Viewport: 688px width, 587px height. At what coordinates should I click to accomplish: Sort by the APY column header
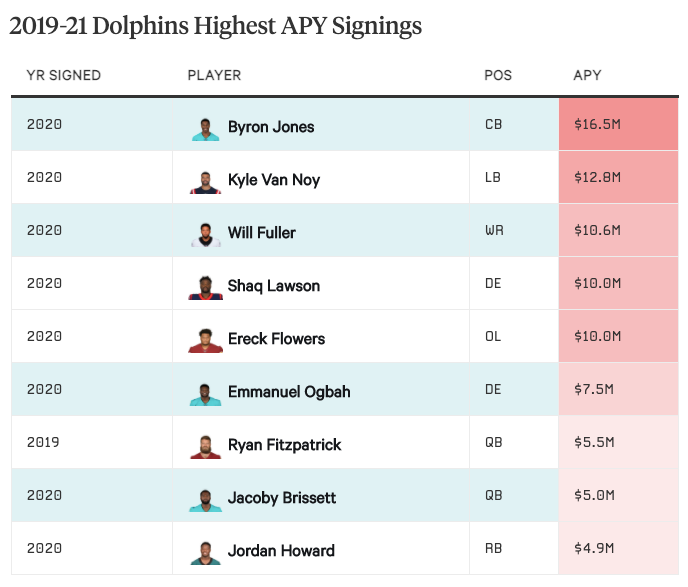[587, 76]
